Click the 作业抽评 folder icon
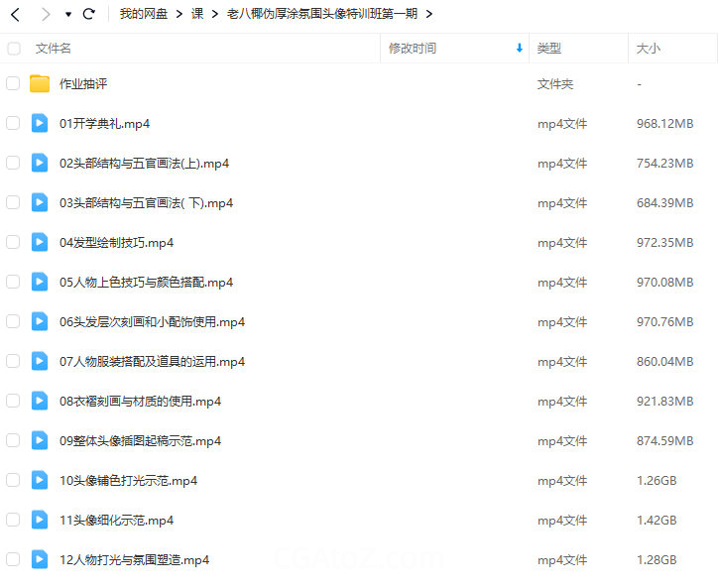 40,84
